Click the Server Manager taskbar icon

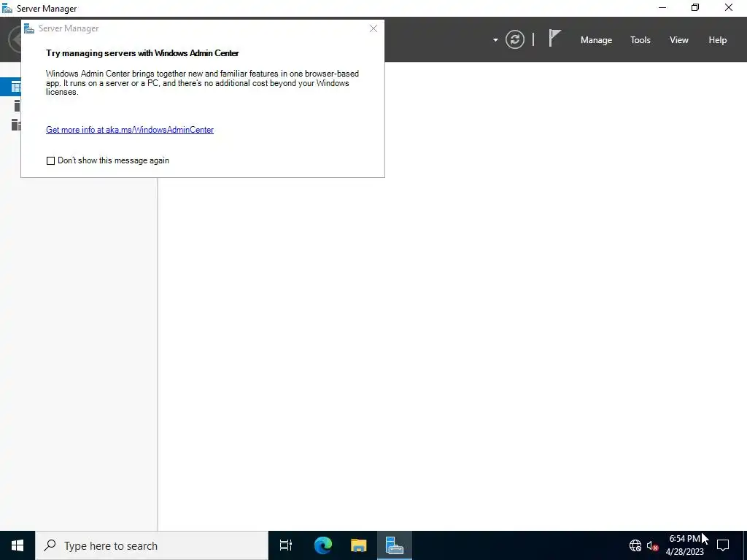coord(395,545)
